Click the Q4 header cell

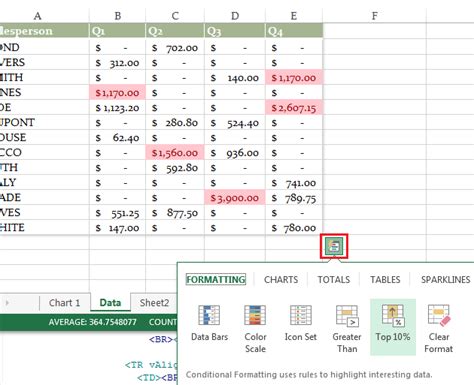pos(294,31)
